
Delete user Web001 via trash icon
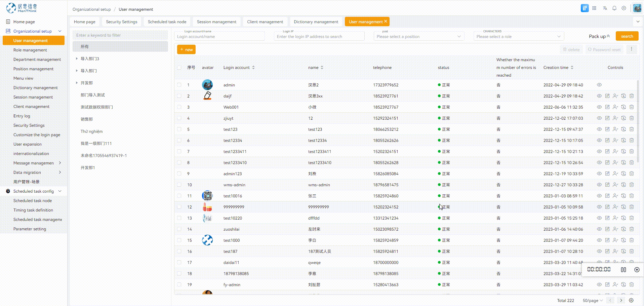point(631,107)
